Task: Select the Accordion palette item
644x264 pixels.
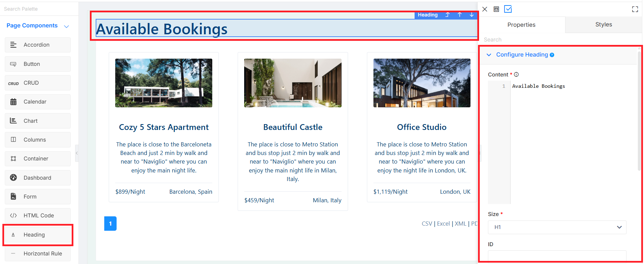Action: click(x=38, y=45)
